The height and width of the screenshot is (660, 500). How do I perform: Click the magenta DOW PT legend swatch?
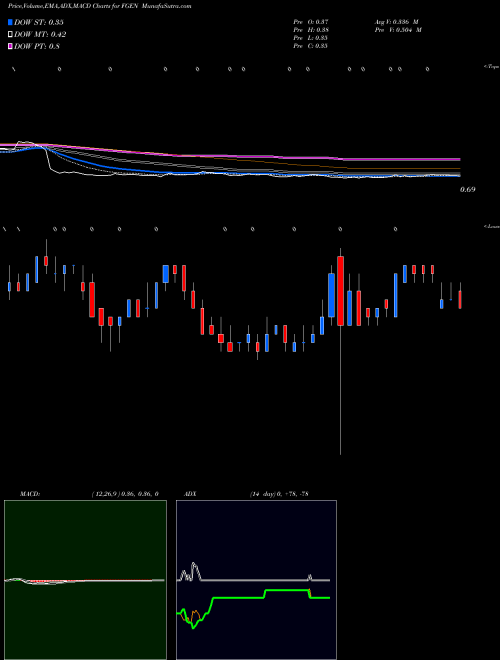pyautogui.click(x=11, y=46)
